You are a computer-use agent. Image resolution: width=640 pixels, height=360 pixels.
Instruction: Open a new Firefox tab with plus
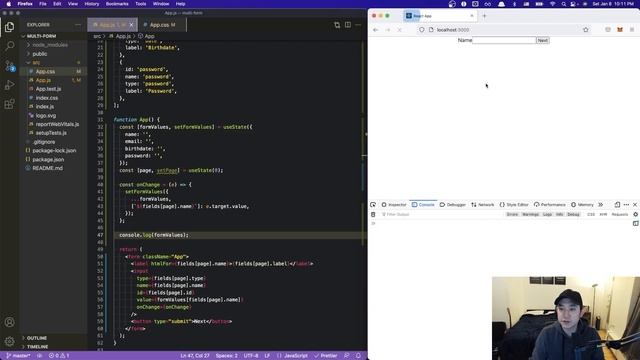484,16
